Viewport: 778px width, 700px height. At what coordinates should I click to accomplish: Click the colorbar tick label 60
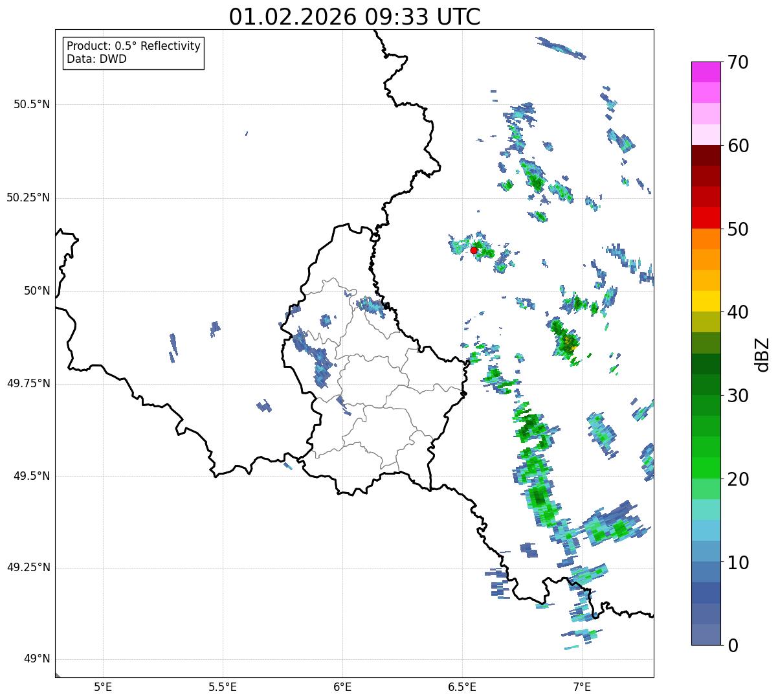[738, 146]
